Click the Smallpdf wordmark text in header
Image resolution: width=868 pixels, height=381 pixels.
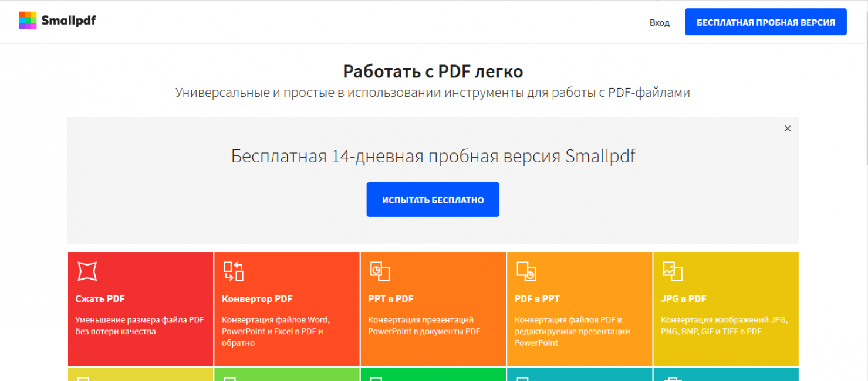point(68,21)
